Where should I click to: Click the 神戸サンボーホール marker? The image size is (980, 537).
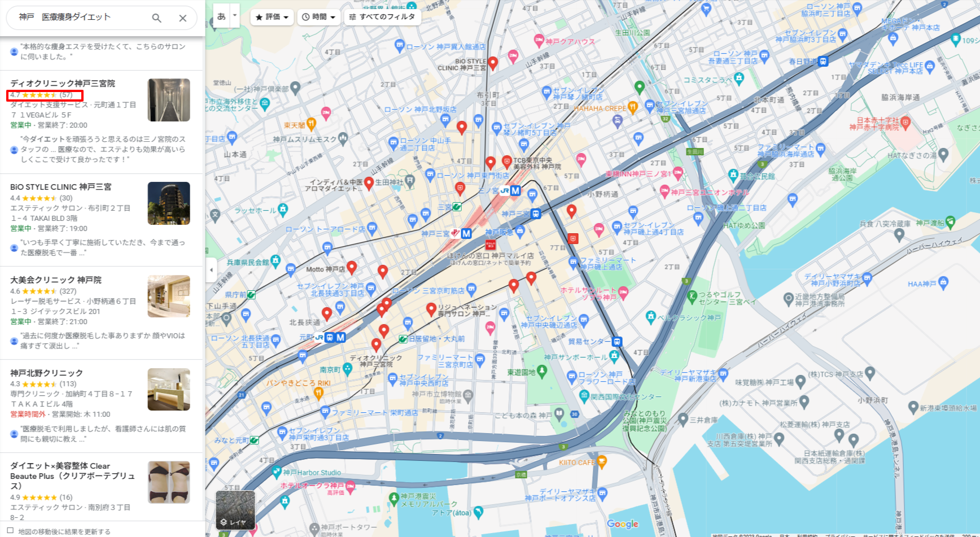(614, 356)
